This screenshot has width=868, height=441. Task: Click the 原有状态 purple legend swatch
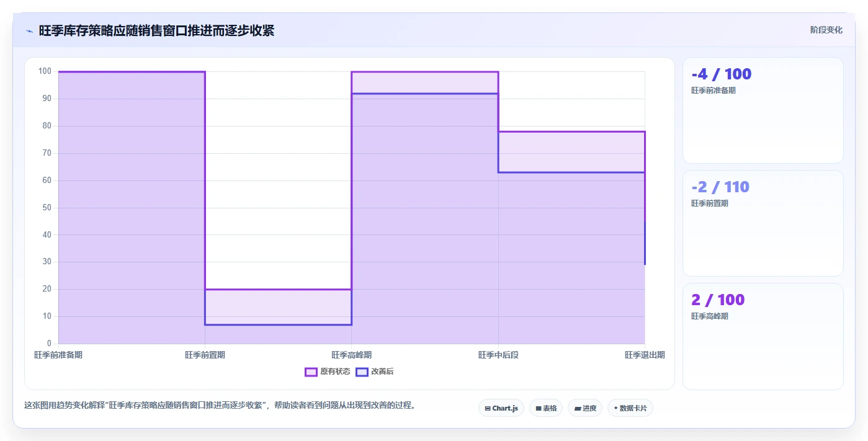pos(311,372)
